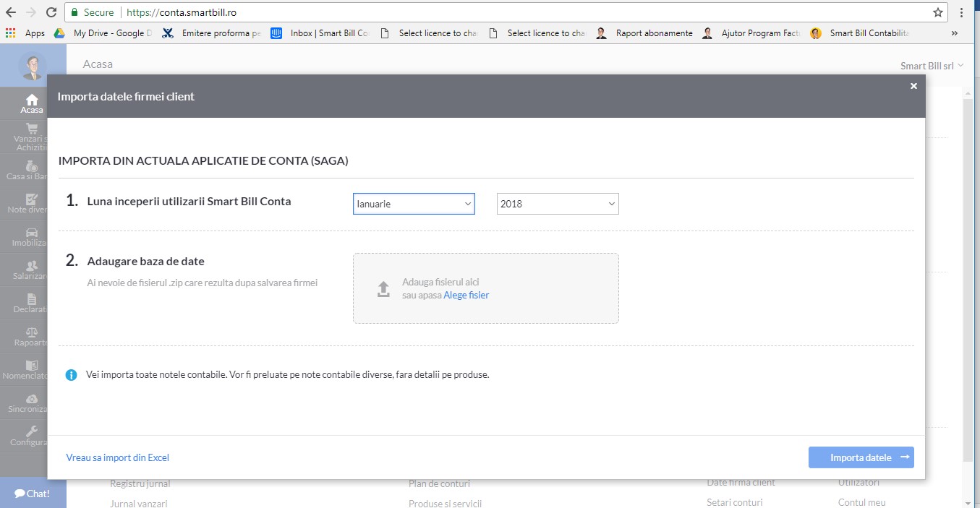Open Contul meu link
This screenshot has width=980, height=508.
[x=862, y=502]
